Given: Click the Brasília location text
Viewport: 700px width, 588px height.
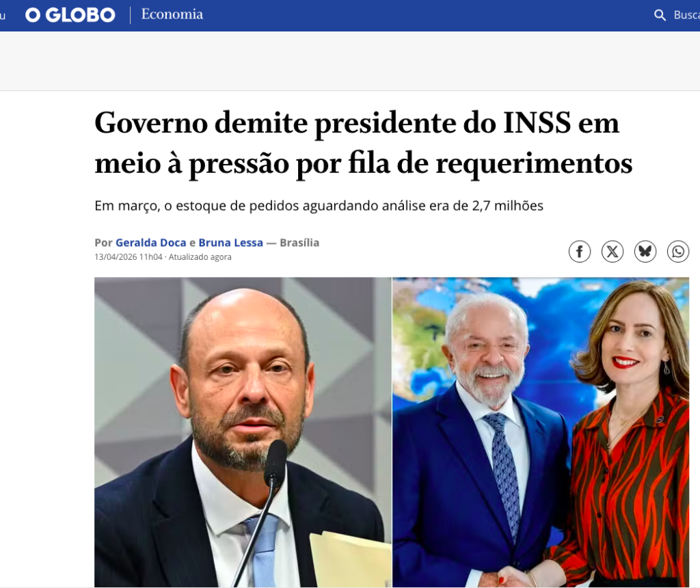Looking at the screenshot, I should 299,243.
